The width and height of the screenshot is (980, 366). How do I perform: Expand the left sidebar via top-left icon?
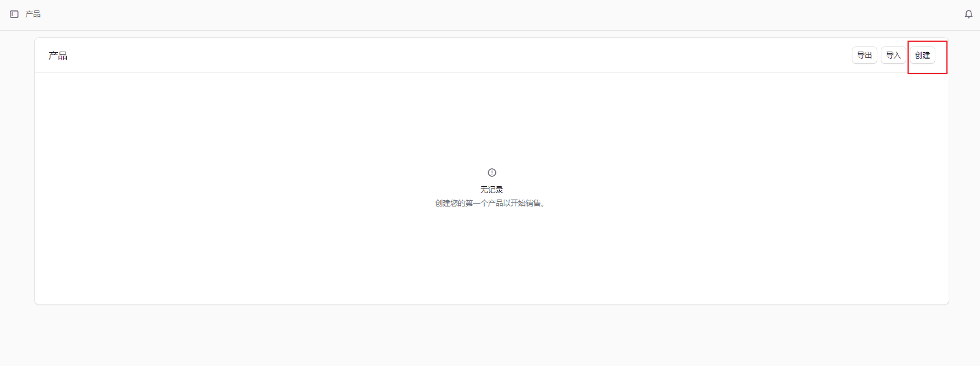pyautogui.click(x=14, y=14)
